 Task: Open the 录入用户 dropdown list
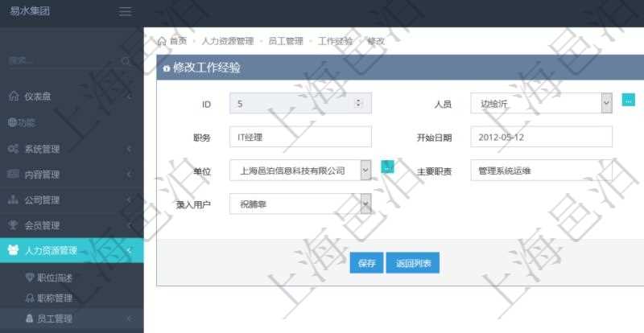coord(300,203)
